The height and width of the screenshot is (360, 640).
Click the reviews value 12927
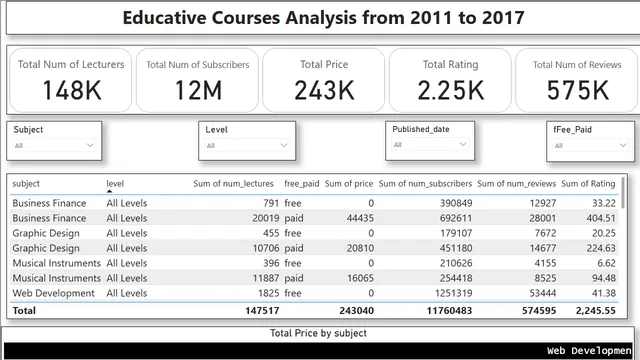[543, 203]
